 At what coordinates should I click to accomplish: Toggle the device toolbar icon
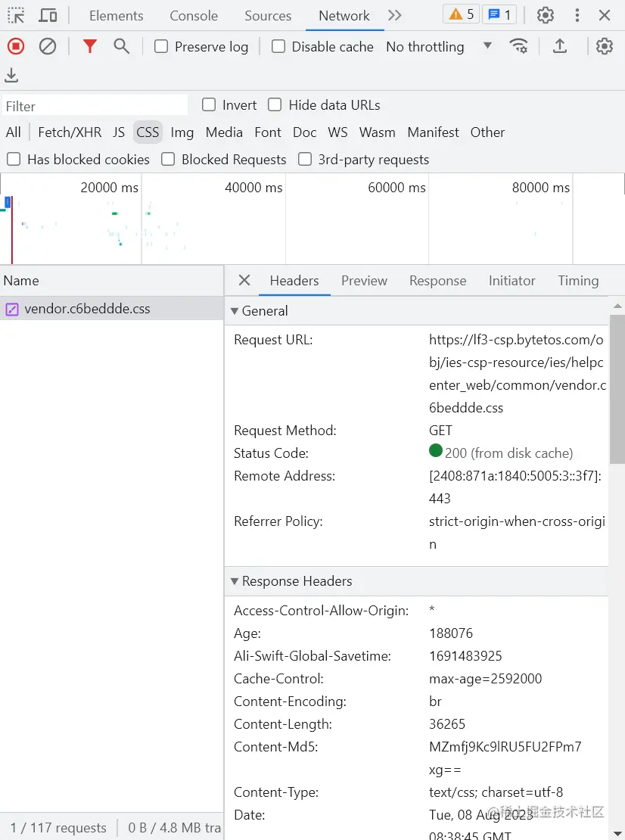pos(48,15)
